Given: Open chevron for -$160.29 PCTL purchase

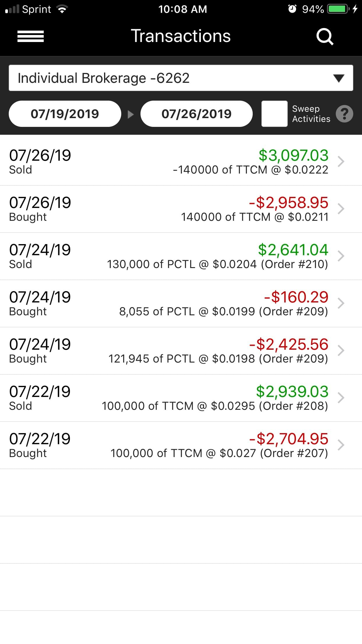Looking at the screenshot, I should [341, 303].
